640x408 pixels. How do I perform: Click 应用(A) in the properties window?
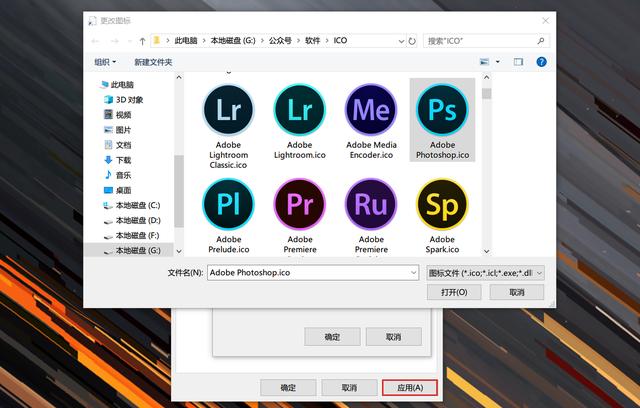pyautogui.click(x=410, y=388)
